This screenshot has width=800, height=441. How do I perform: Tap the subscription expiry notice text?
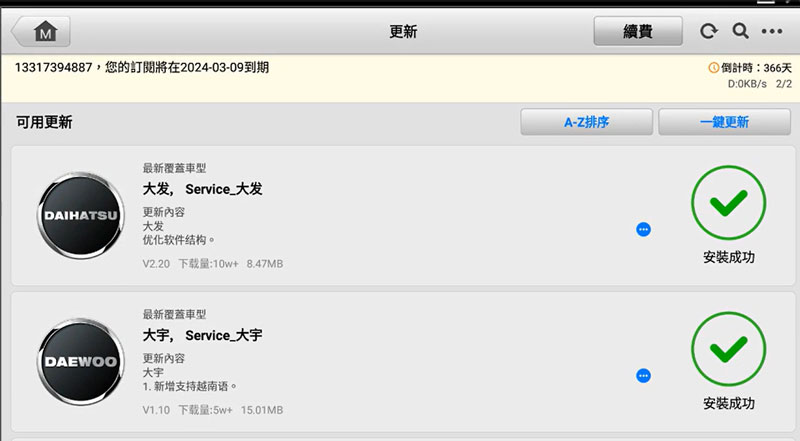(x=142, y=67)
